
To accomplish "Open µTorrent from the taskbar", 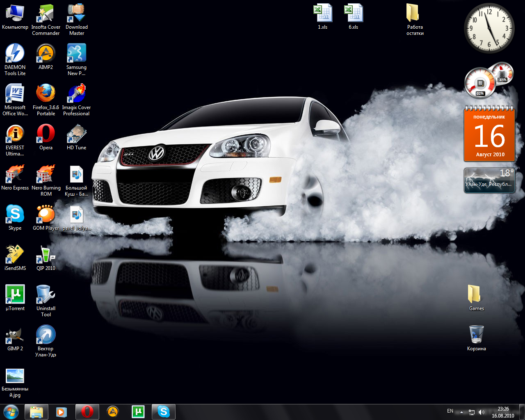I will tap(138, 412).
